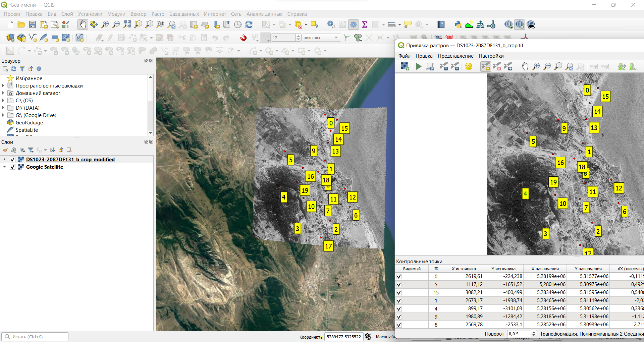Open the Python console icon
This screenshot has height=342, width=644.
458,24
